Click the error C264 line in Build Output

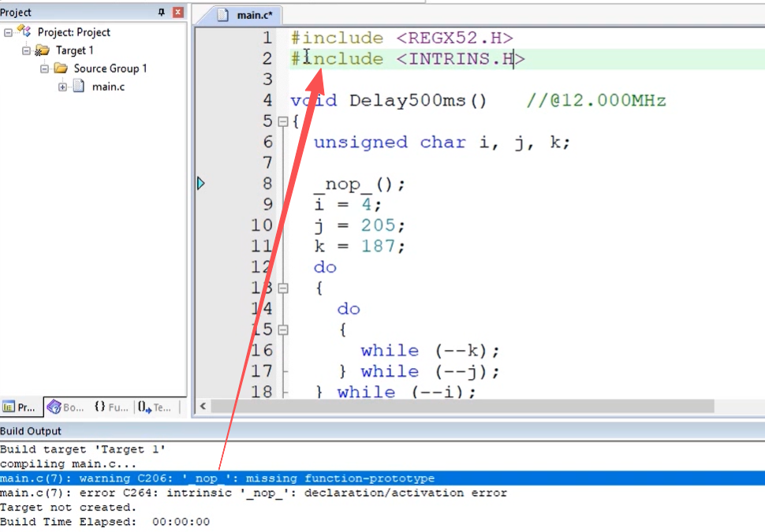tap(254, 493)
